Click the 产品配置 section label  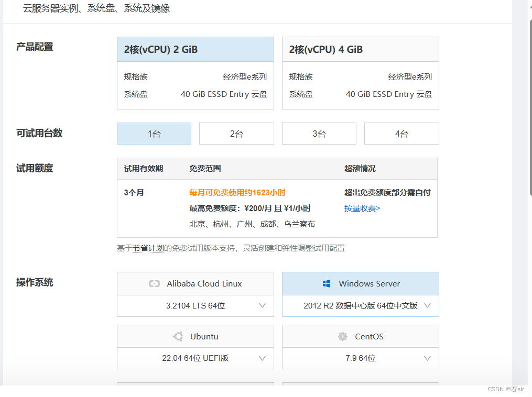[x=35, y=47]
